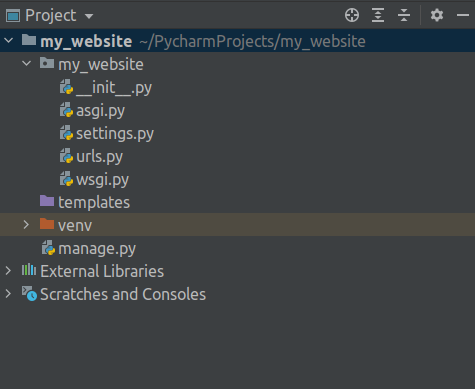Click the Collapse All icon in toolbar
This screenshot has height=389, width=475.
point(404,15)
